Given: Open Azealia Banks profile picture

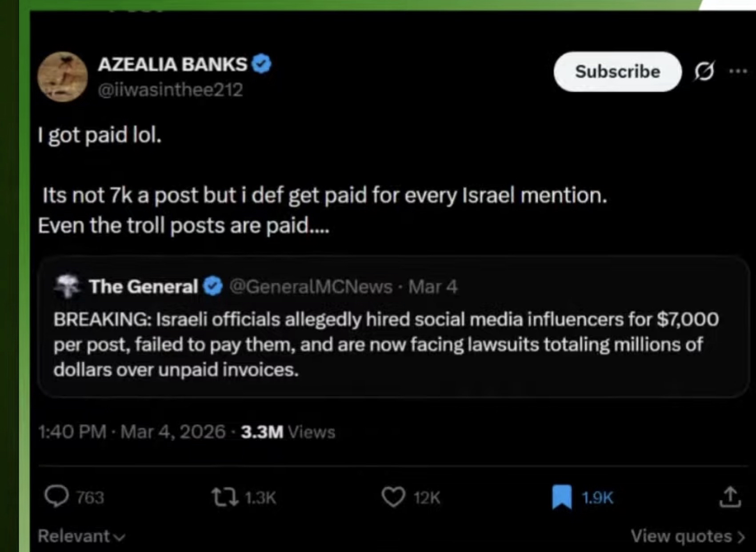Looking at the screenshot, I should (x=62, y=76).
